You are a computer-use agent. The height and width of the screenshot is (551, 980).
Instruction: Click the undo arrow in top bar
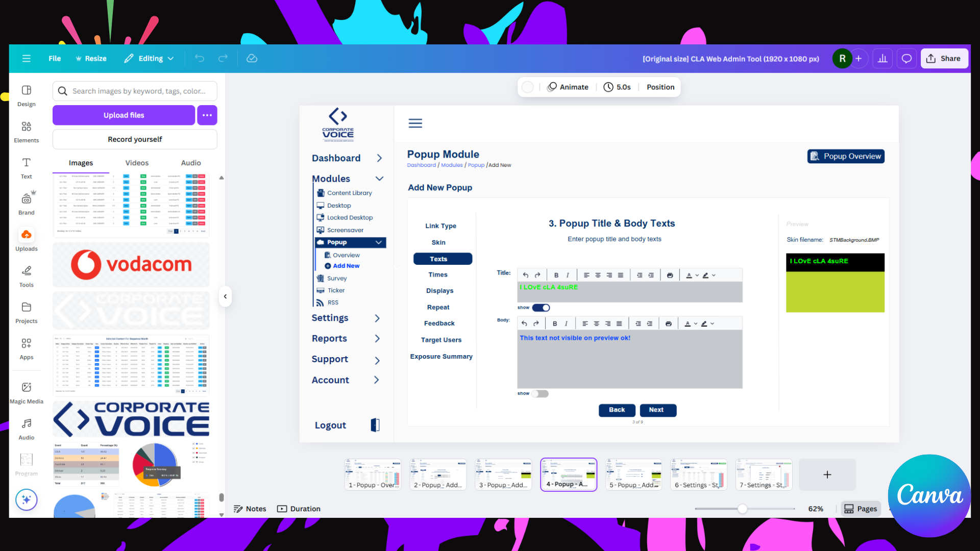(200, 59)
